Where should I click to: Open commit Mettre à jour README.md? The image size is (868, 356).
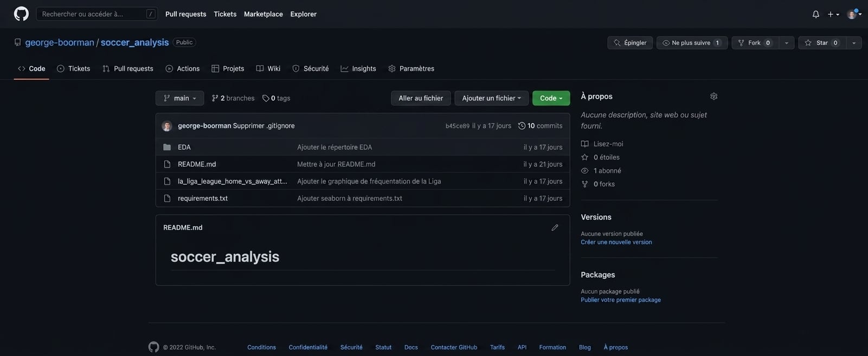pyautogui.click(x=336, y=164)
